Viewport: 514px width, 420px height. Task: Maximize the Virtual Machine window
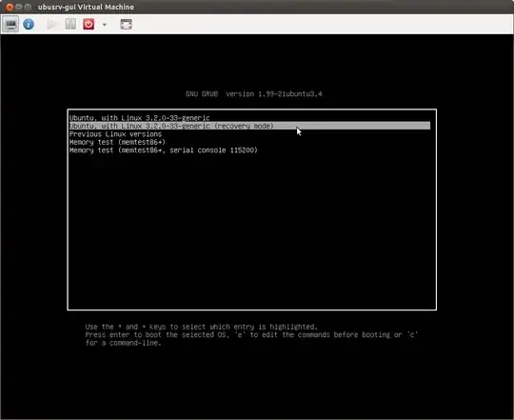click(28, 7)
